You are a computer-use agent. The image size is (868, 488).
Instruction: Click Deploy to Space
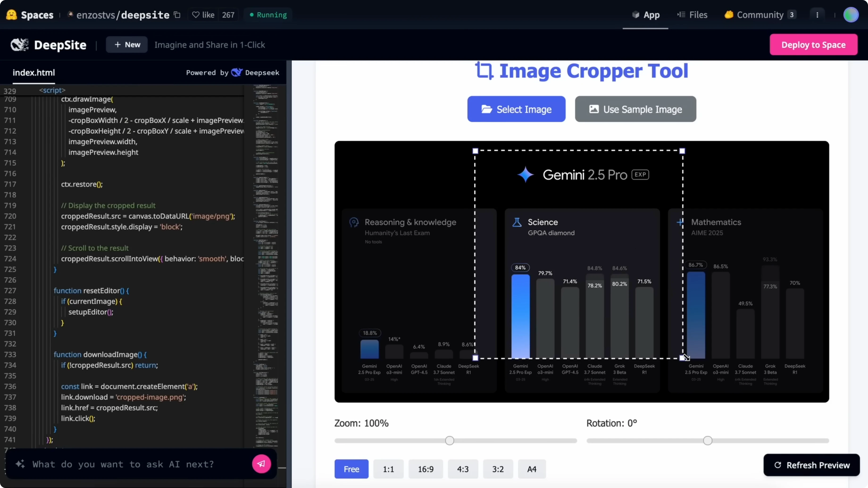[814, 45]
